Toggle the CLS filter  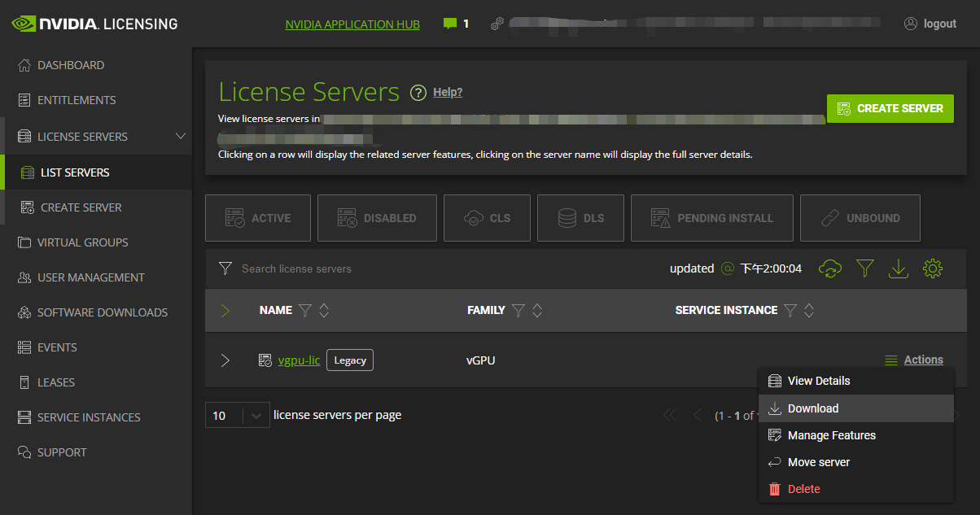click(x=487, y=218)
